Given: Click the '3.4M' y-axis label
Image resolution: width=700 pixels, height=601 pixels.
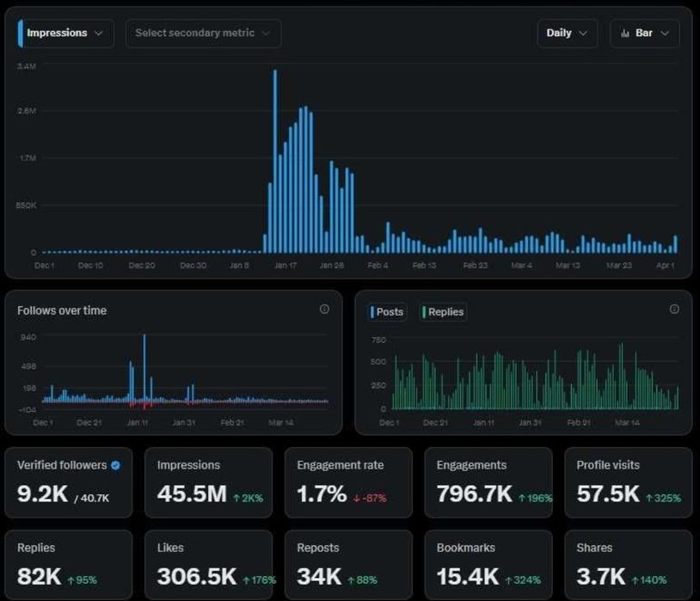Looking at the screenshot, I should click(x=27, y=66).
